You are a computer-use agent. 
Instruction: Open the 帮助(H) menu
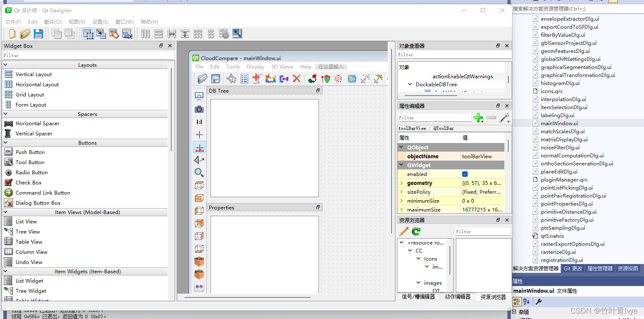(x=149, y=22)
